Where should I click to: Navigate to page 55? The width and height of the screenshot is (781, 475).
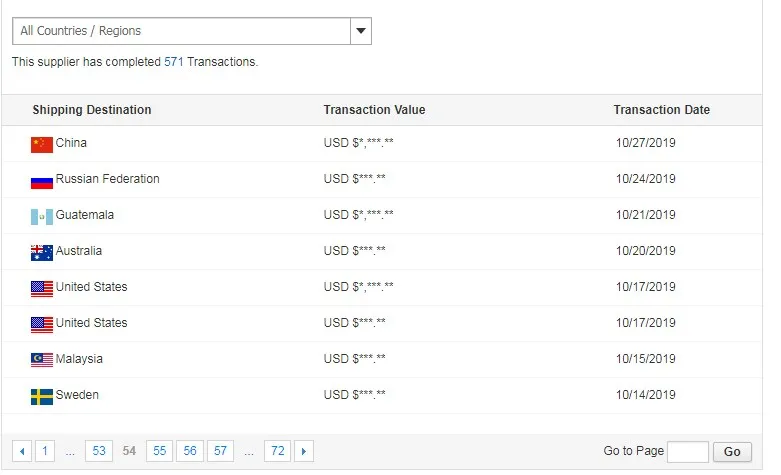coord(159,451)
